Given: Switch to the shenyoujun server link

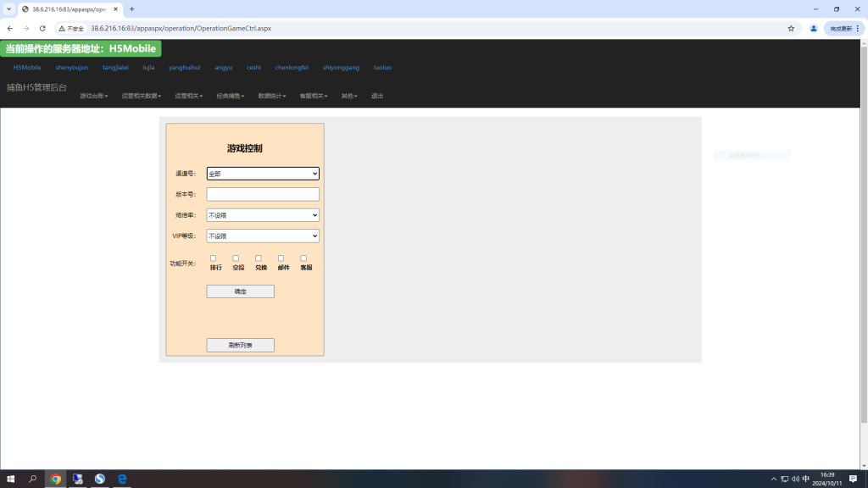Looking at the screenshot, I should point(72,67).
